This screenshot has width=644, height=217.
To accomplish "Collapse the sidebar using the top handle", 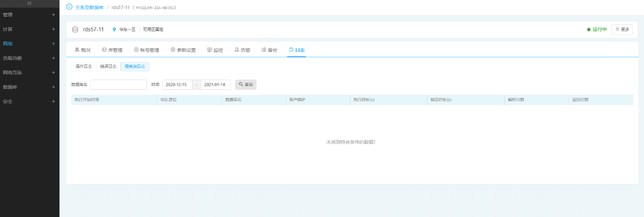I will point(29,3).
